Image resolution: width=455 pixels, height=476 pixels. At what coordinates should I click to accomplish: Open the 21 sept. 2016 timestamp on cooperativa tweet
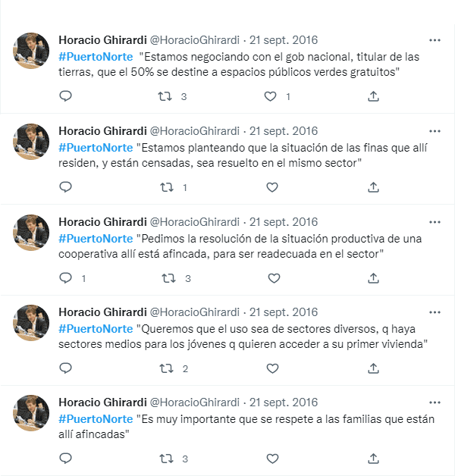[284, 222]
